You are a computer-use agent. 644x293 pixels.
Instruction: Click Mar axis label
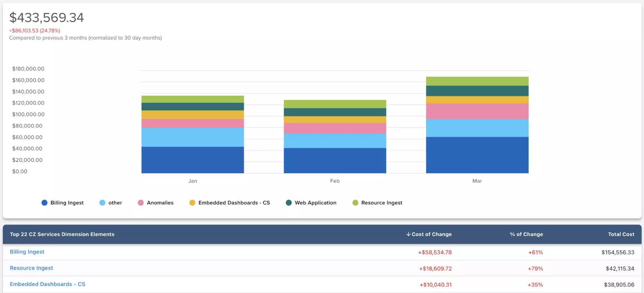click(477, 181)
